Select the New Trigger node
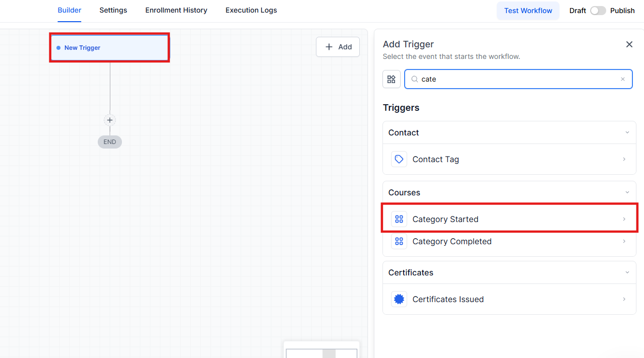 click(x=109, y=48)
